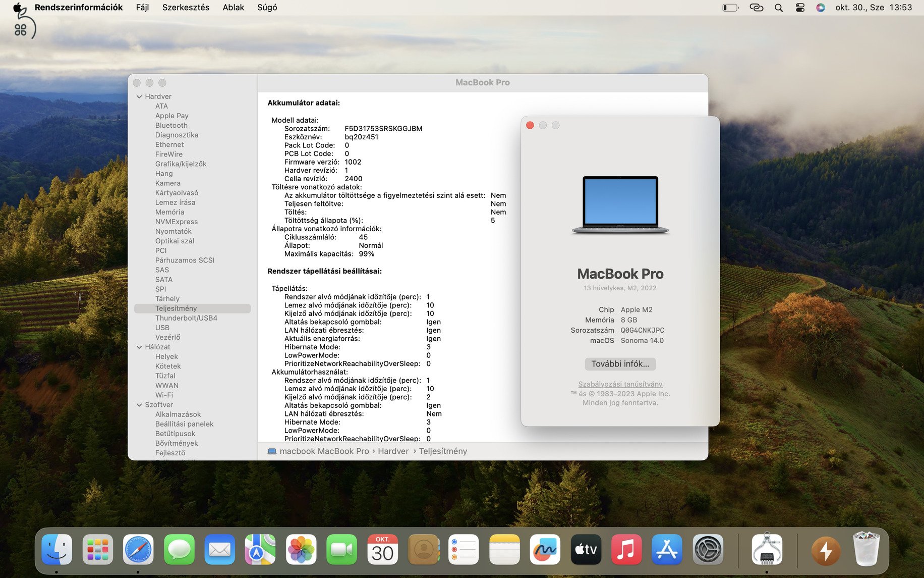
Task: Select Tűzfal in the sidebar
Action: pos(165,376)
